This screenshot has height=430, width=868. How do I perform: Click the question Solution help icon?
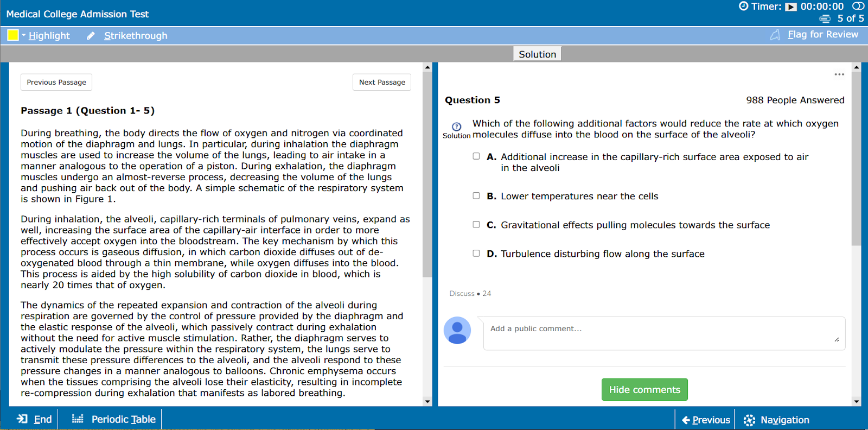point(456,127)
